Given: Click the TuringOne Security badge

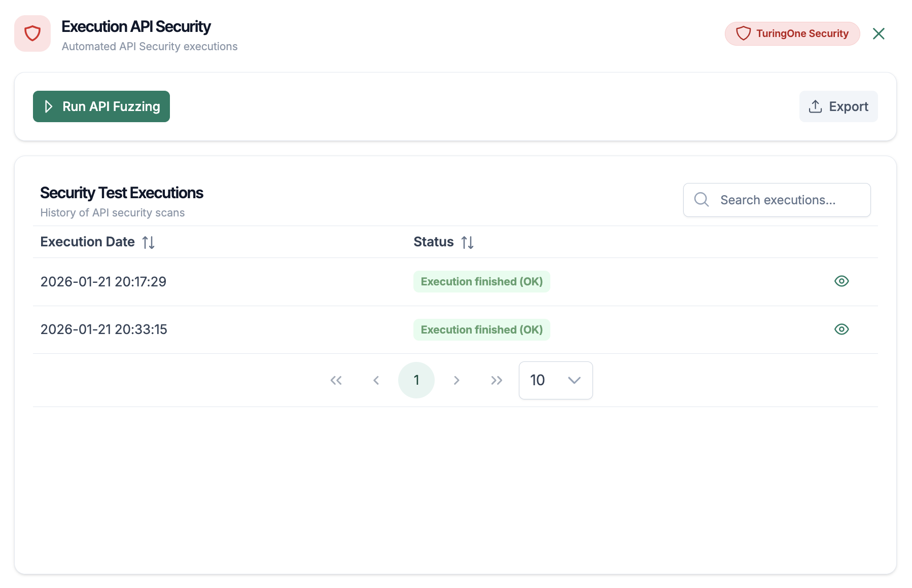Looking at the screenshot, I should tap(792, 33).
